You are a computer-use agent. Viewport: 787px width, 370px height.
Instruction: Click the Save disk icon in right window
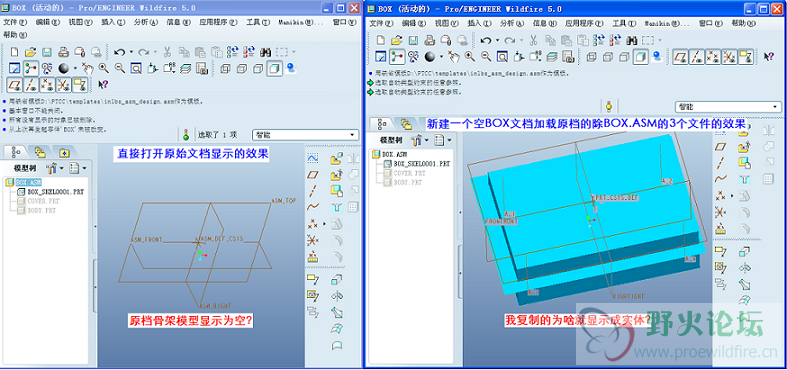(413, 40)
